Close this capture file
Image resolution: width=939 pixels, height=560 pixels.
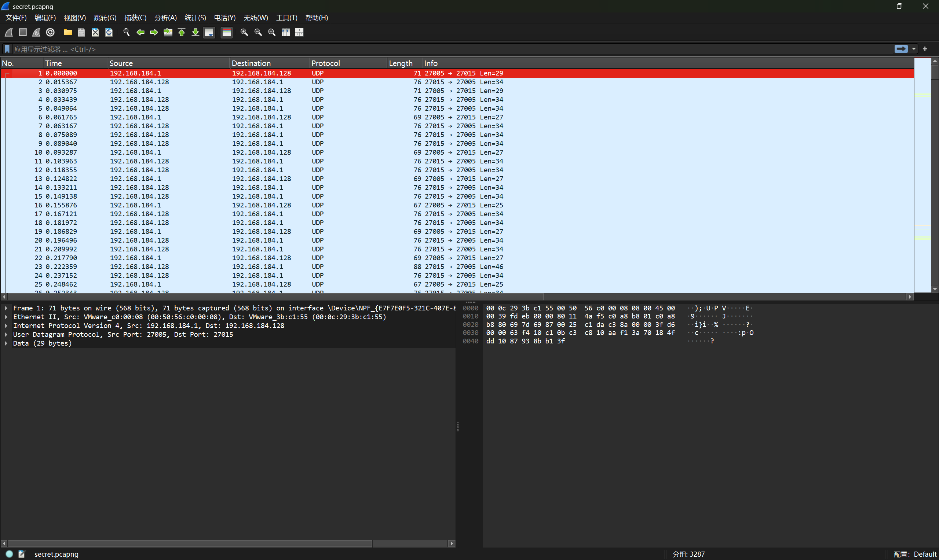(x=95, y=33)
